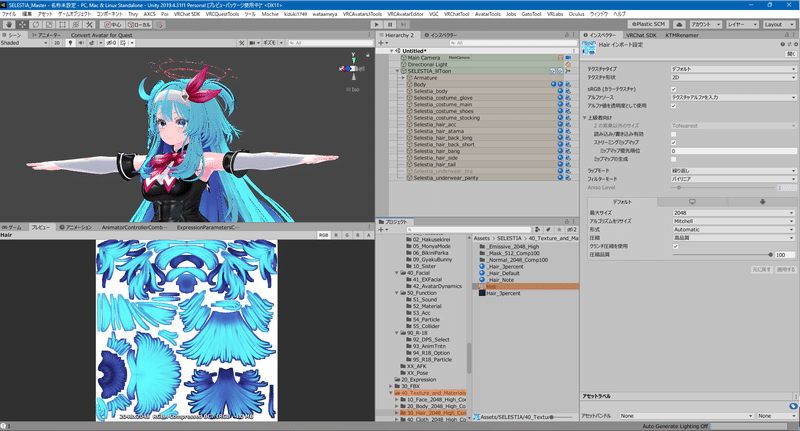Viewport: 800px width, 431px height.
Task: Toggle the streaming mipmaps checkbox
Action: (673, 142)
